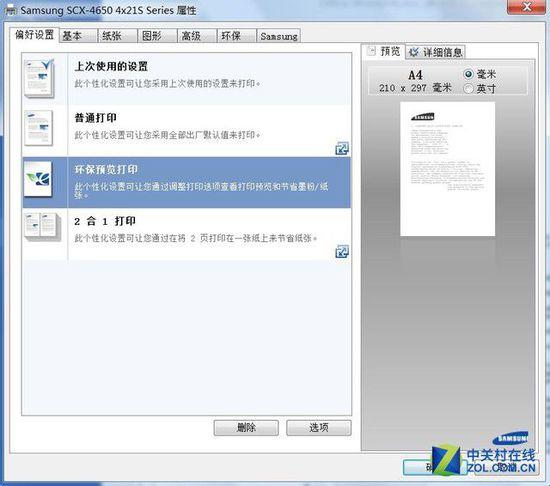Open the 高级 tab
550x486 pixels.
pos(197,36)
